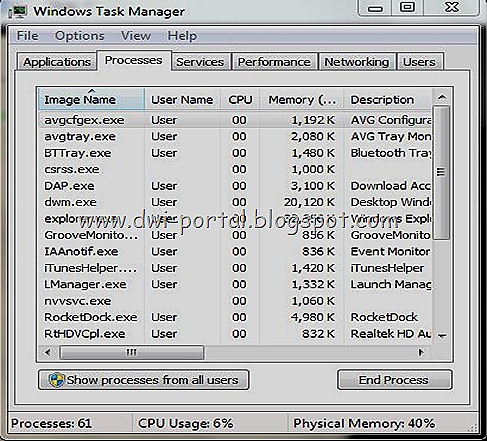This screenshot has height=441, width=487.
Task: Click the vertical scrollbar down arrow
Action: 442,335
